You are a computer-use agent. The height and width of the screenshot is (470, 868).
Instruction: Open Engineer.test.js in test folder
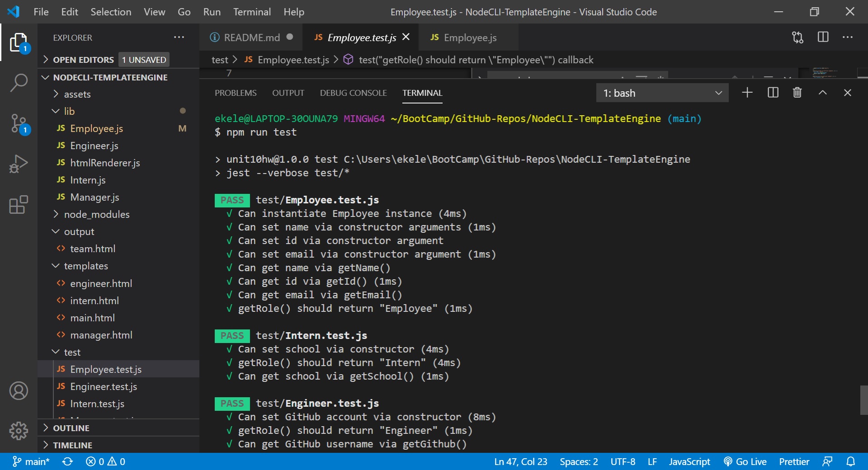[x=118, y=386]
